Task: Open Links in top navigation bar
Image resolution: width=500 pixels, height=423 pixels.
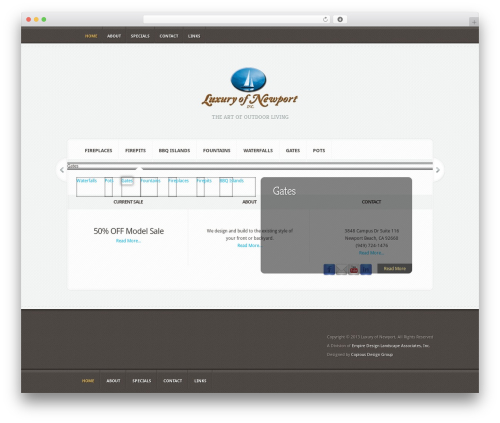Action: click(194, 36)
